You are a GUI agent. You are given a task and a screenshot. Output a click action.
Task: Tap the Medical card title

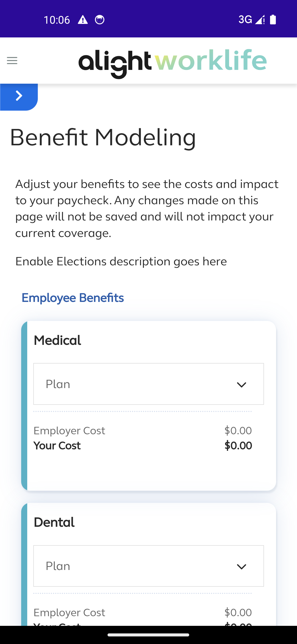(57, 340)
